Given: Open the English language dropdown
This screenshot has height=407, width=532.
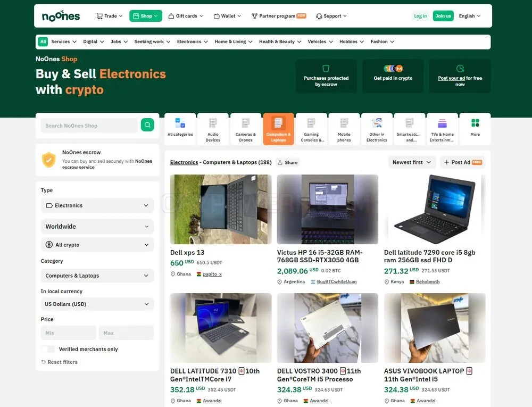Looking at the screenshot, I should point(470,16).
